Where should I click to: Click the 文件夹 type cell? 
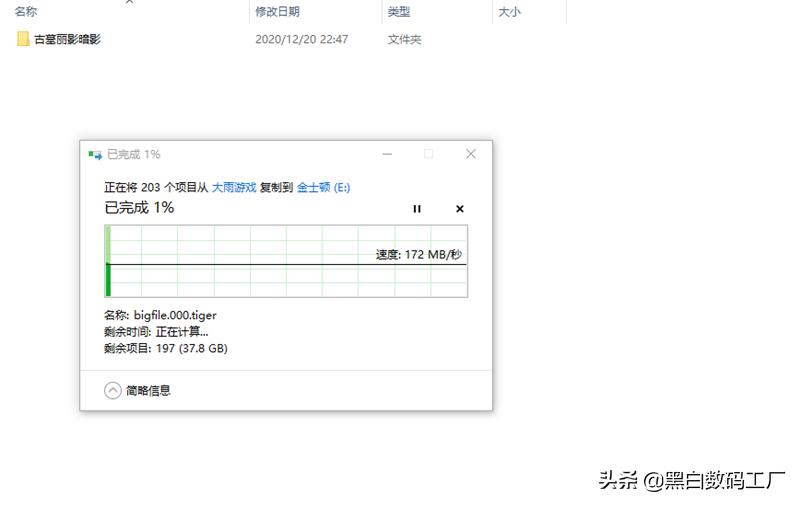[405, 39]
